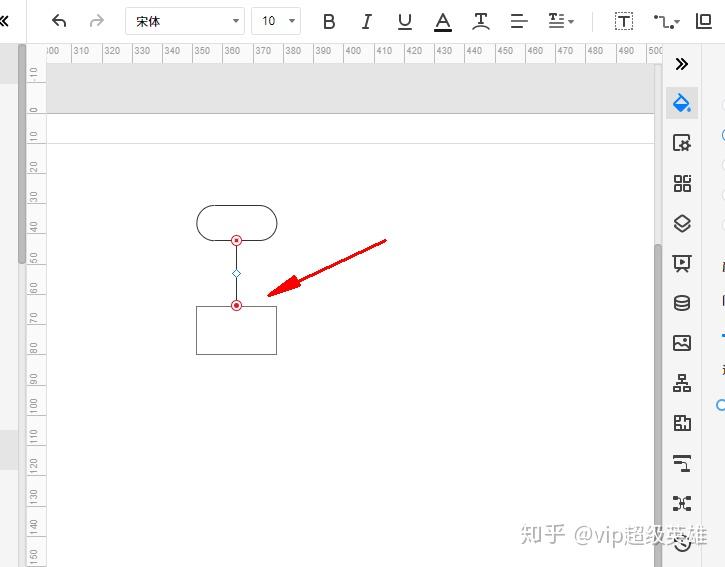Image resolution: width=725 pixels, height=567 pixels.
Task: Click the connector's bottom red endpoint
Action: coord(236,306)
